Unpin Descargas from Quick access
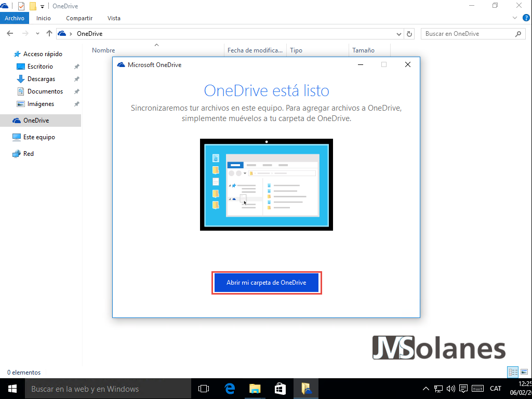Screen dimensions: 532x399 [x=76, y=78]
